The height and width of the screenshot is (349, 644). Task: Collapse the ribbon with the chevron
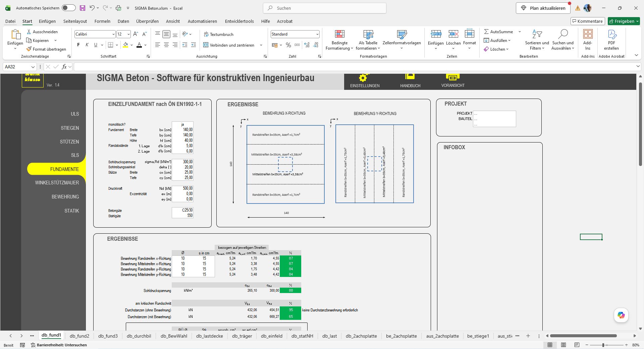point(636,55)
